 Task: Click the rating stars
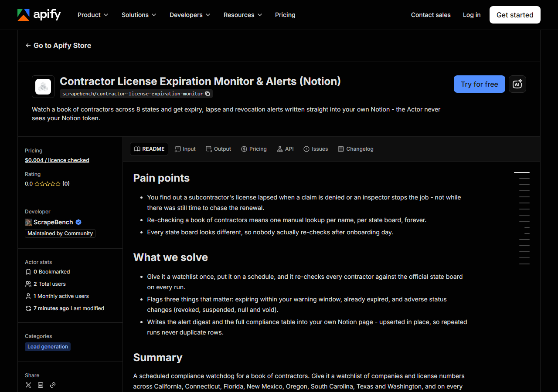[x=48, y=184]
